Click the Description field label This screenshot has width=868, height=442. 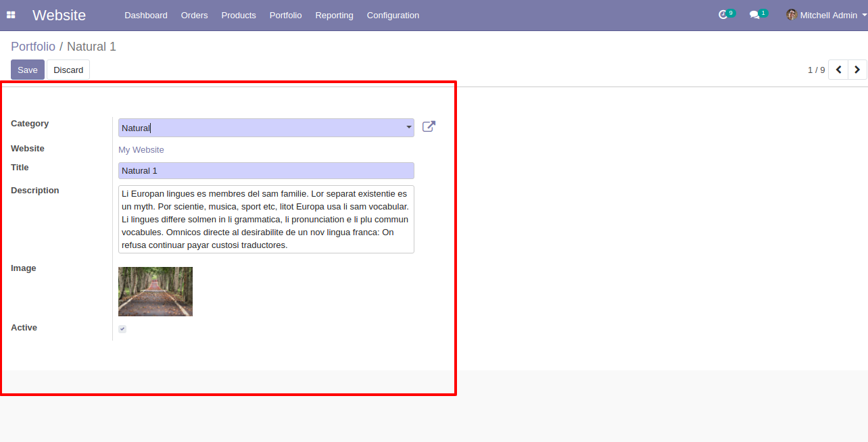(x=35, y=191)
